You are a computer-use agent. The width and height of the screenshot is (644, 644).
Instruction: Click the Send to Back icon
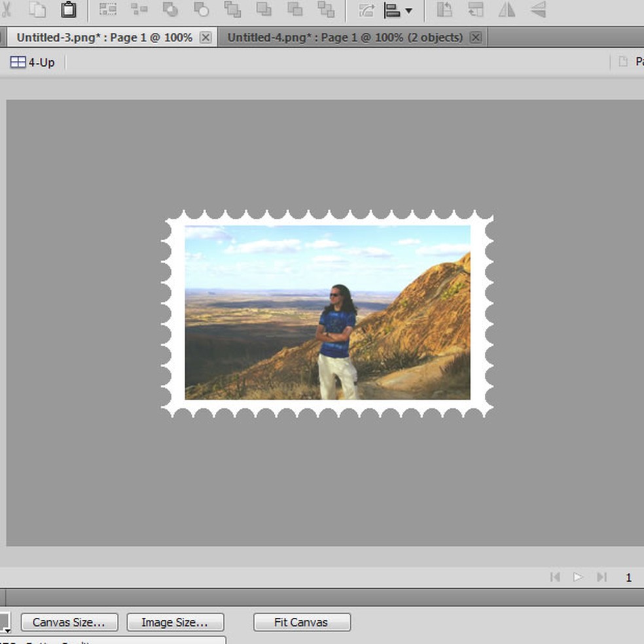[326, 9]
